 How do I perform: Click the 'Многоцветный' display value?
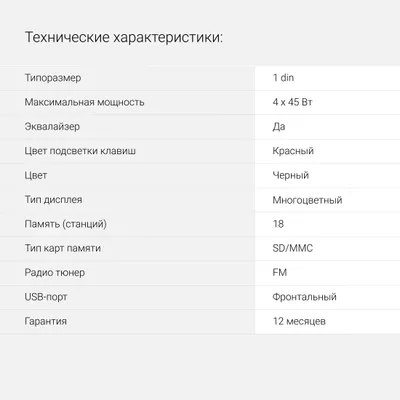point(307,200)
